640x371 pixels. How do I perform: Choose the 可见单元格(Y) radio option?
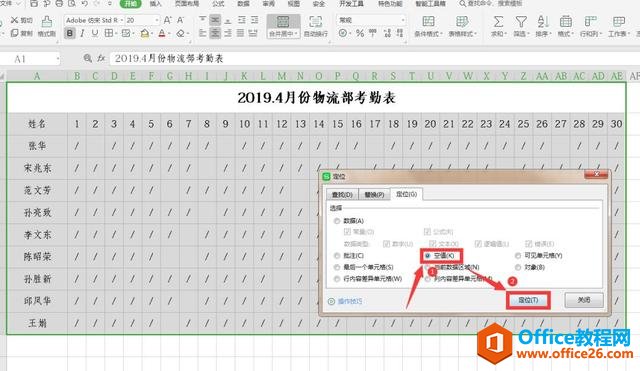click(x=518, y=255)
